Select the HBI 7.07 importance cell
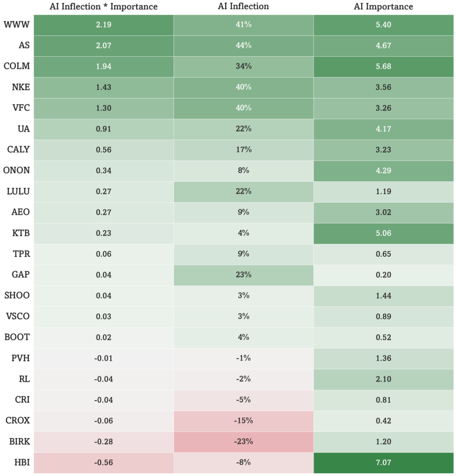Screen dimensions: 456x476 click(383, 463)
